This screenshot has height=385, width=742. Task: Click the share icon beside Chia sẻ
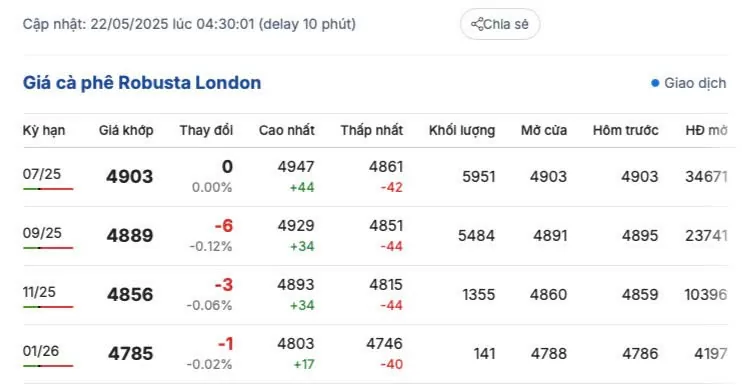click(477, 24)
